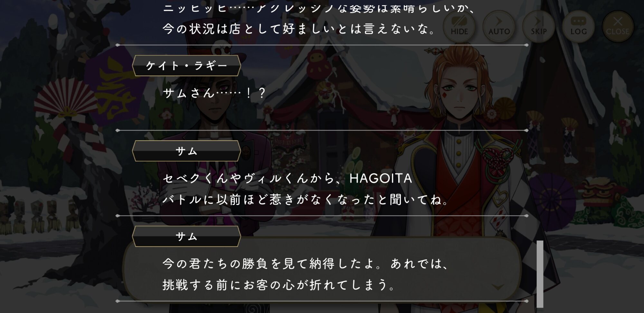Click the log scrollbar thumb
The height and width of the screenshot is (313, 644).
click(x=540, y=274)
